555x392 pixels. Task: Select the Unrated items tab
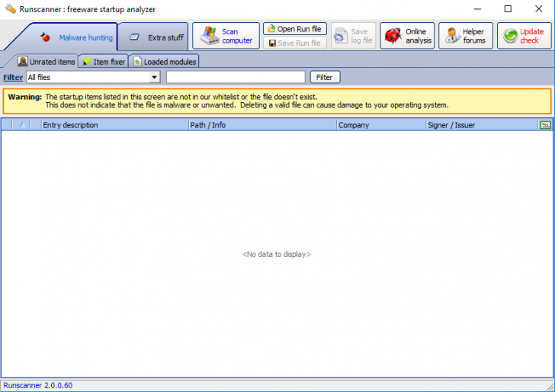(47, 61)
